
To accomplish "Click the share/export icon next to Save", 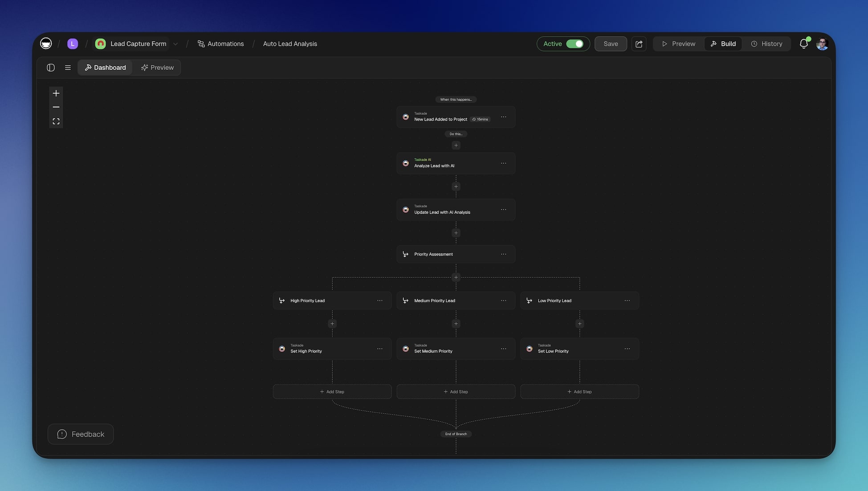I will [639, 44].
